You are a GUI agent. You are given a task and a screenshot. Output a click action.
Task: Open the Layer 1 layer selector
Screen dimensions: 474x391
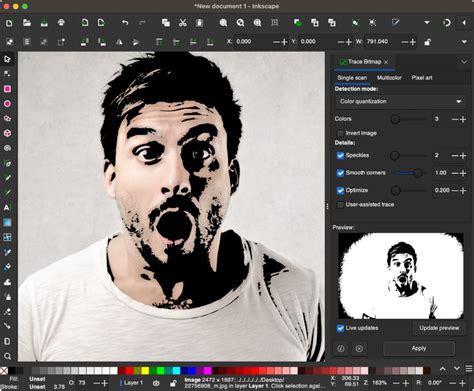(x=131, y=383)
